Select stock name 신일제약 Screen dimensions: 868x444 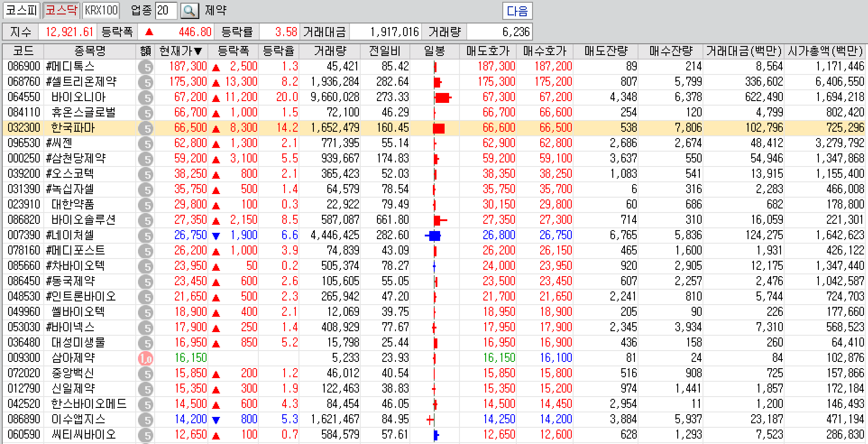pos(73,389)
